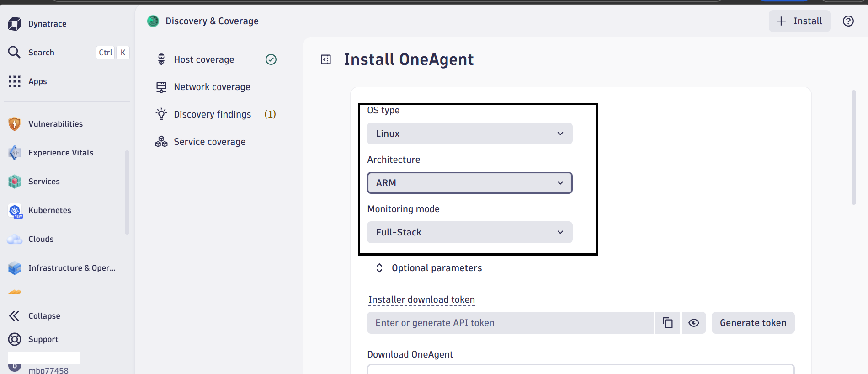Select Network coverage in the navigation

(x=212, y=87)
